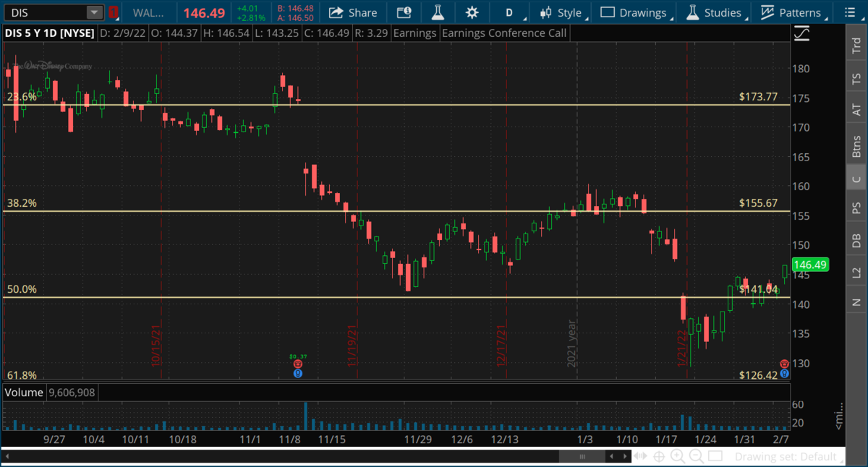This screenshot has width=868, height=467.
Task: Open the L2 sidebar tab
Action: pyautogui.click(x=856, y=272)
